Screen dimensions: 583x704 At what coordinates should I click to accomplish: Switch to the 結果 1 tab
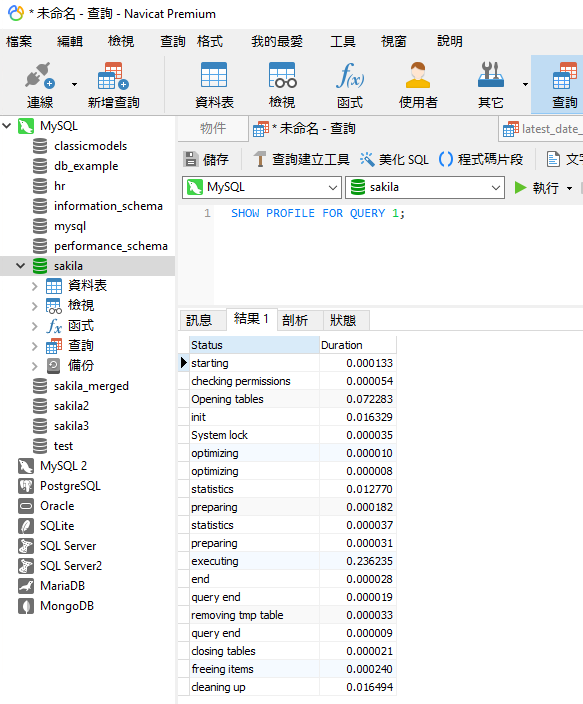252,319
